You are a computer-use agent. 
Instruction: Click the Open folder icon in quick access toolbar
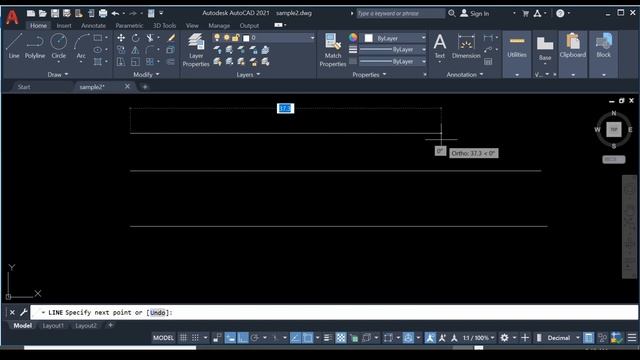pos(42,13)
